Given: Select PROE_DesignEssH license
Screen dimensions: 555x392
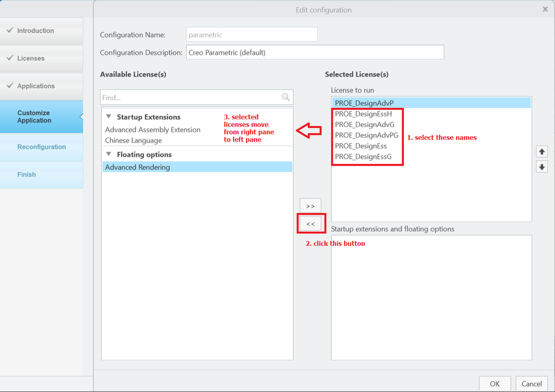Looking at the screenshot, I should pos(431,114).
